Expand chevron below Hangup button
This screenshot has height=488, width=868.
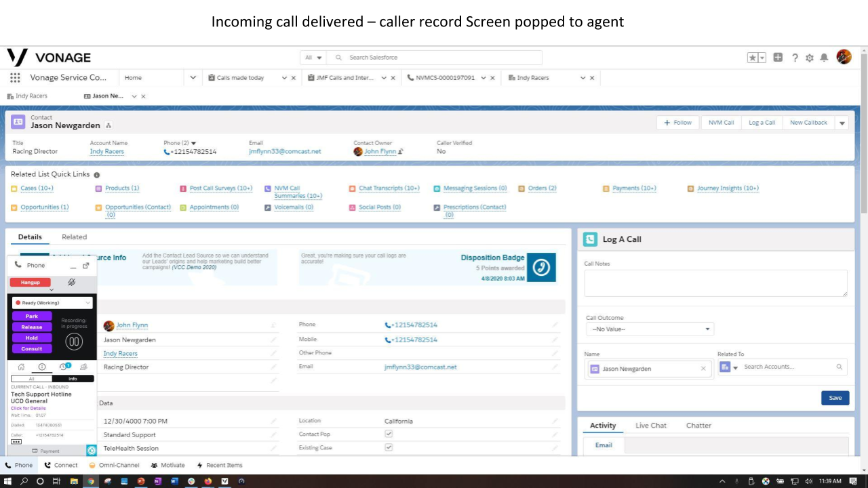click(52, 290)
